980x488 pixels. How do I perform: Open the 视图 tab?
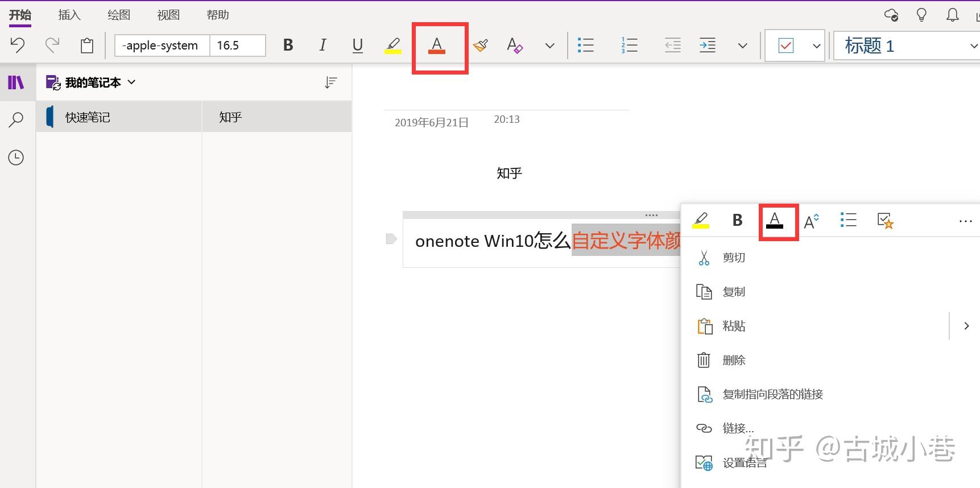[x=168, y=15]
